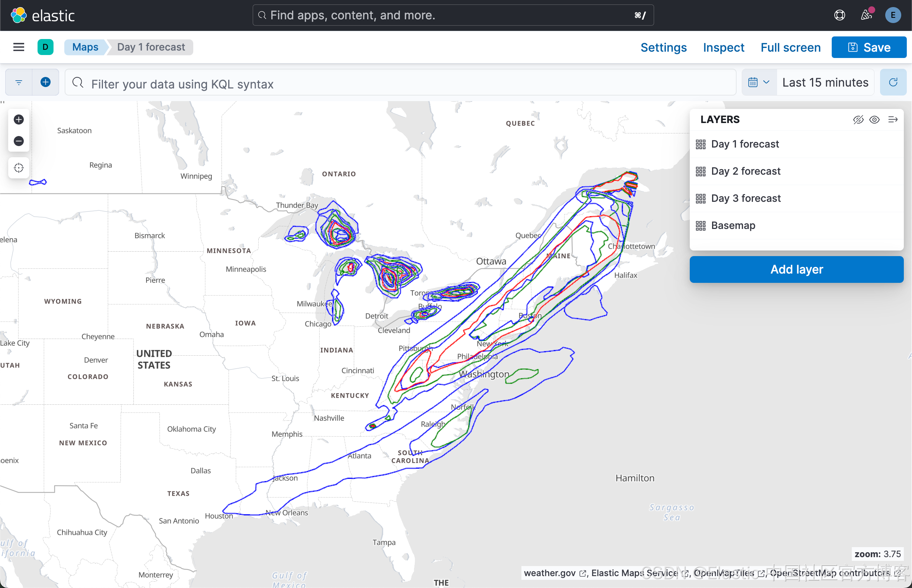Click the KQL filter input field
912x588 pixels.
click(305, 84)
